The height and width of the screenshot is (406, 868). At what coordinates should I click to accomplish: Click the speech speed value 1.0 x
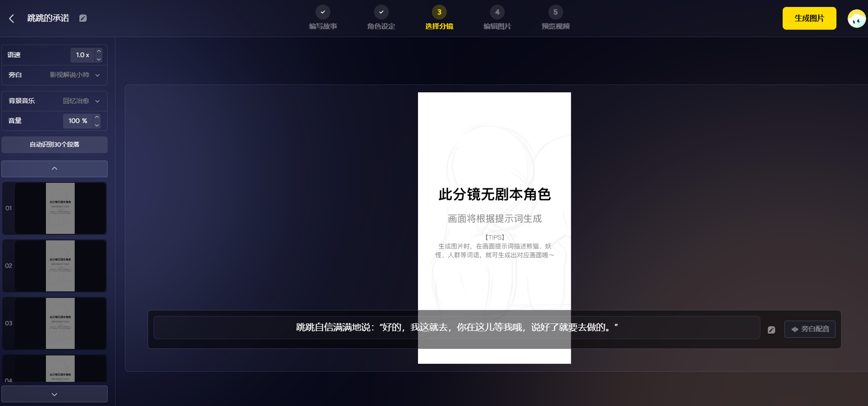click(83, 55)
